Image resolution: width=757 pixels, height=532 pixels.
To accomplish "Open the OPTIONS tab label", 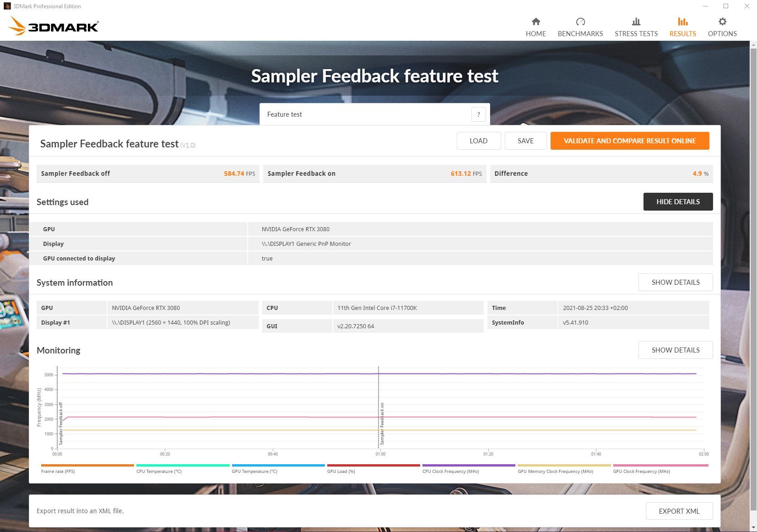I will click(722, 34).
